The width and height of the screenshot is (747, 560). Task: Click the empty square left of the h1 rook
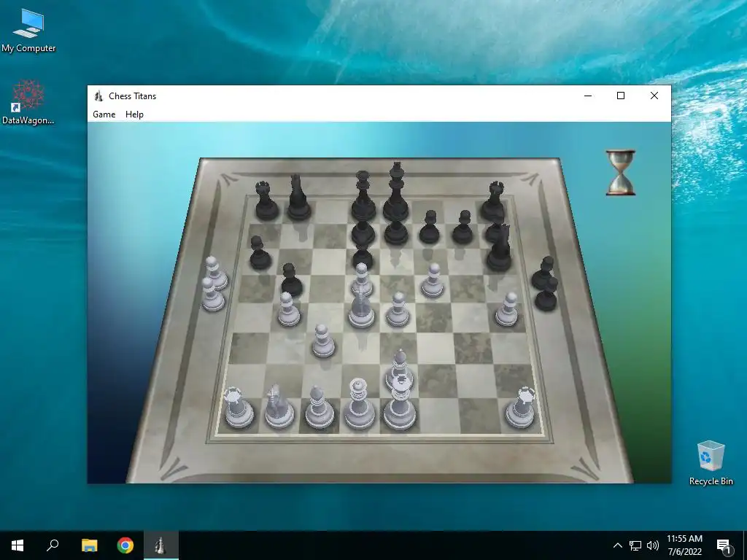click(480, 415)
